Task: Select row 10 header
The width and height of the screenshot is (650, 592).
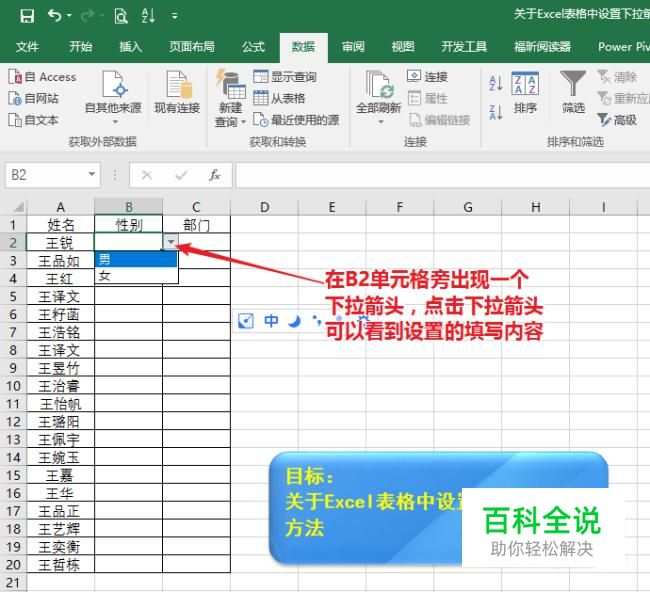Action: (13, 386)
